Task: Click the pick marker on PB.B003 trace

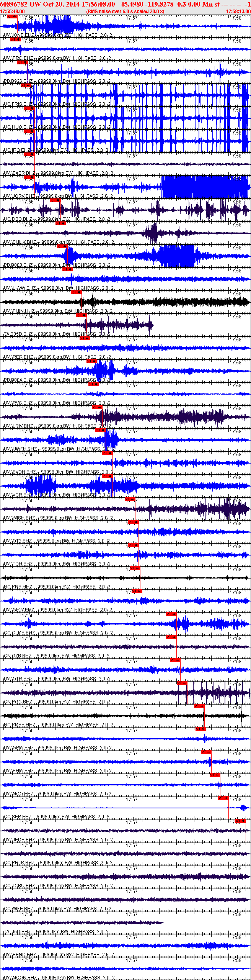Action: 62,246
